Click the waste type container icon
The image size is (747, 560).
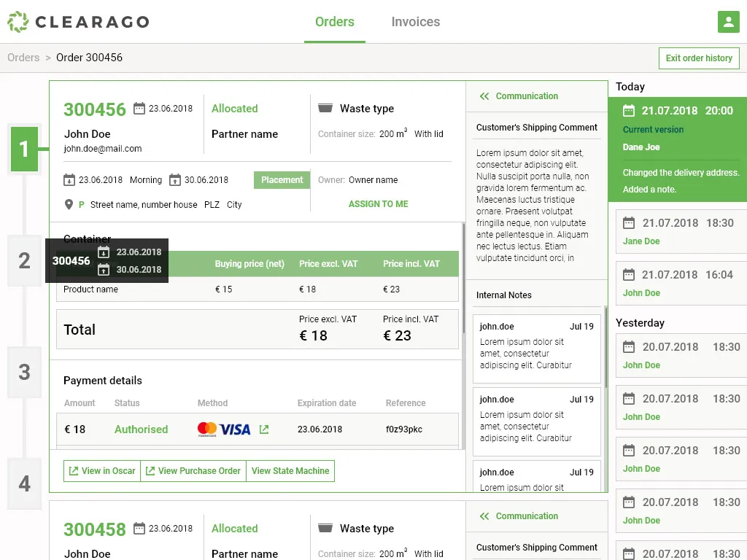click(325, 109)
